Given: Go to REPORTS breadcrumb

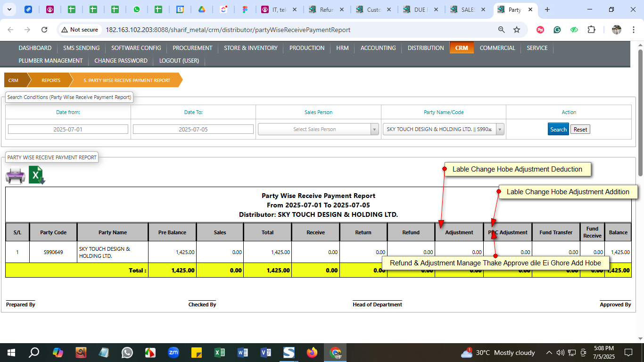Looking at the screenshot, I should [51, 81].
